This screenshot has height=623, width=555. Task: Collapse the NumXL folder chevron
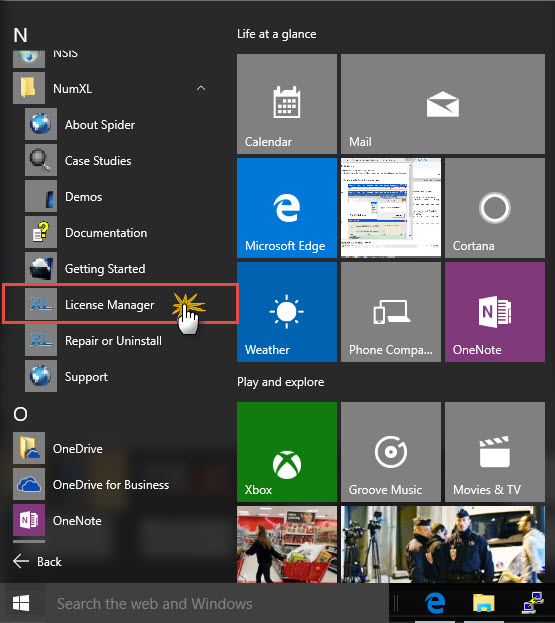[201, 88]
